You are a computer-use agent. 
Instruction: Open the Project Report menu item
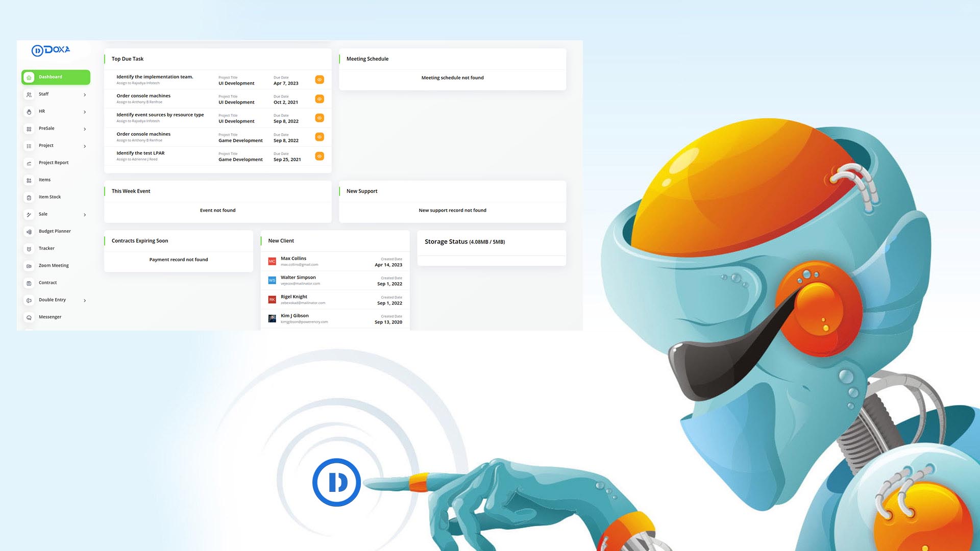[54, 163]
